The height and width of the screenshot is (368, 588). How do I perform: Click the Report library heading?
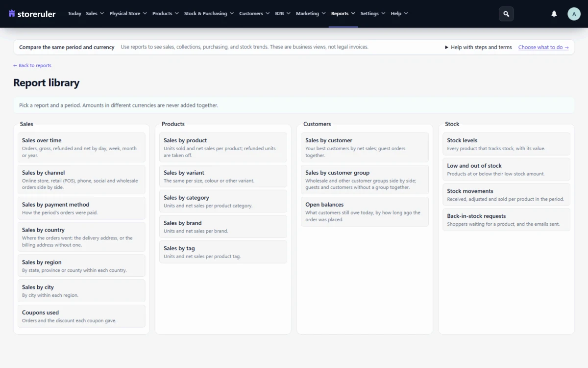[x=47, y=83]
